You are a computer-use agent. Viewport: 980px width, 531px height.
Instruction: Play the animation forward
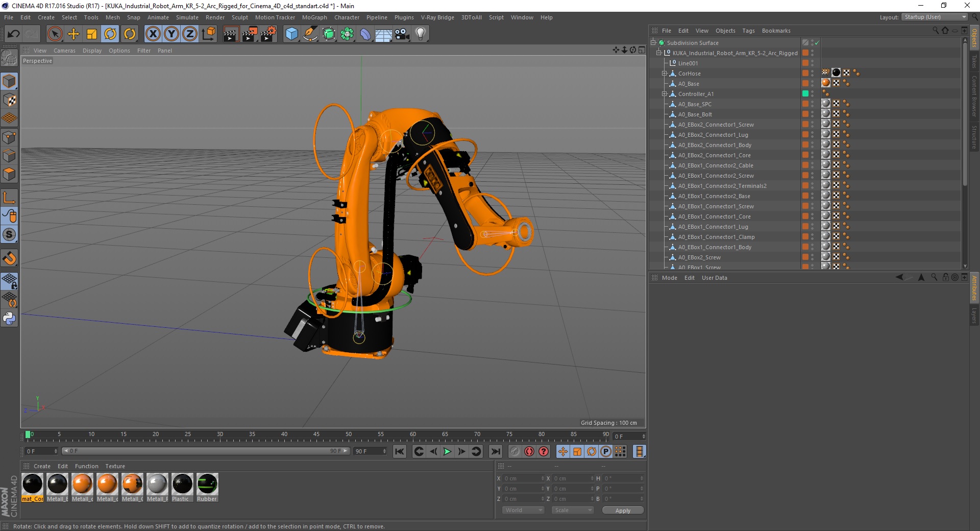pos(447,451)
